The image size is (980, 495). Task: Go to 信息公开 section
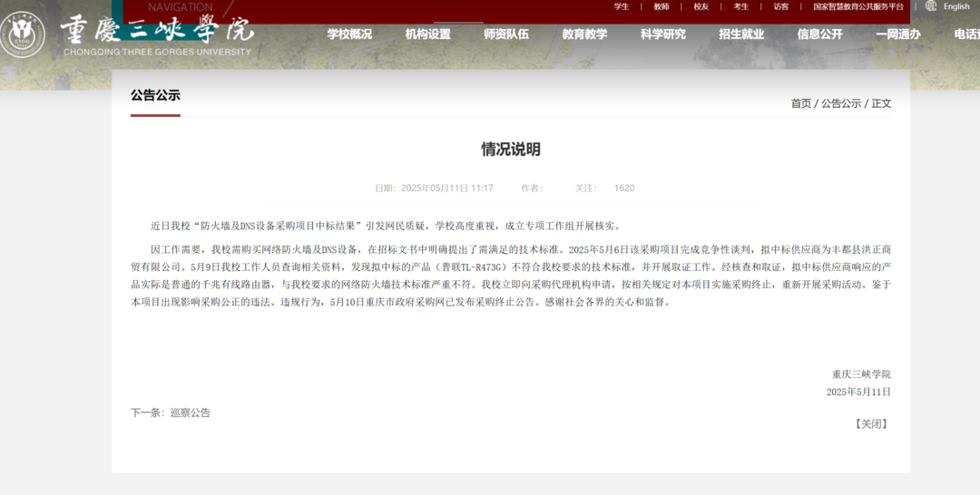(x=819, y=34)
